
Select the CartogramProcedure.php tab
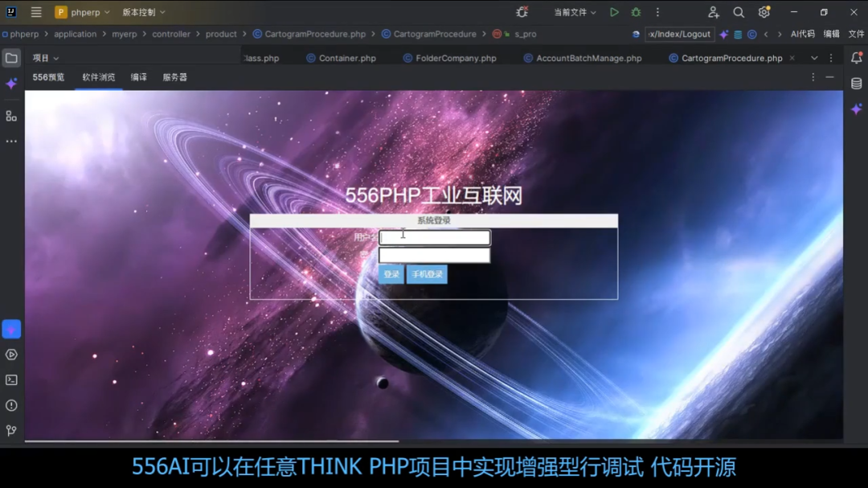pos(725,58)
